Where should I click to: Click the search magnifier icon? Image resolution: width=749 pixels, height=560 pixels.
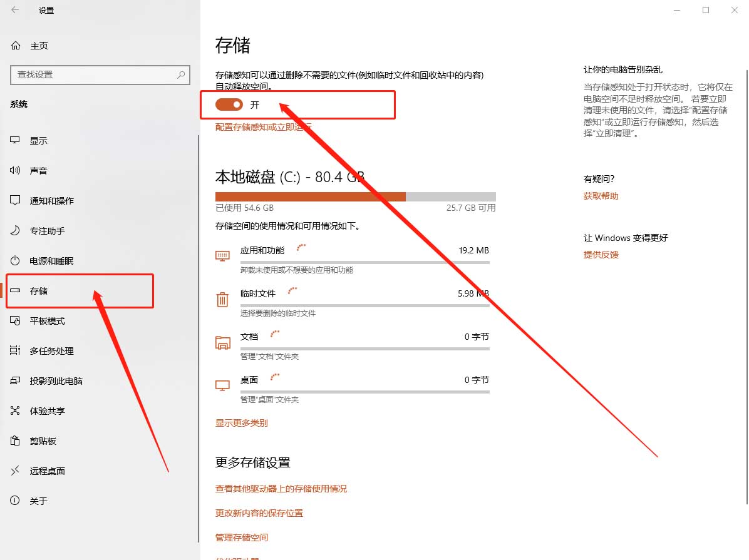181,74
